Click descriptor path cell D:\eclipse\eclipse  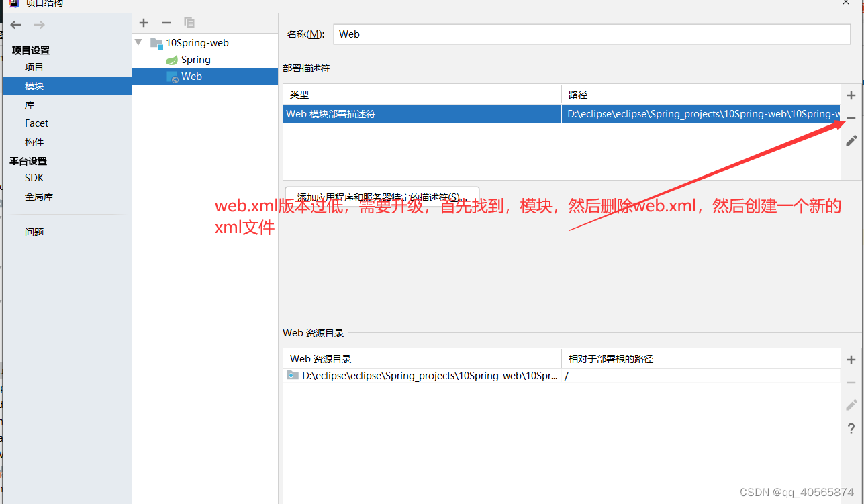coord(701,114)
